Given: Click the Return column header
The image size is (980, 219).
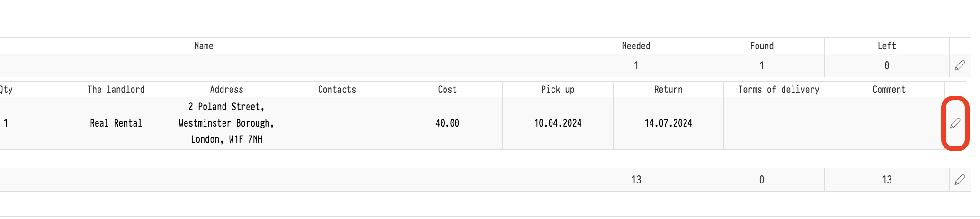Looking at the screenshot, I should (668, 90).
